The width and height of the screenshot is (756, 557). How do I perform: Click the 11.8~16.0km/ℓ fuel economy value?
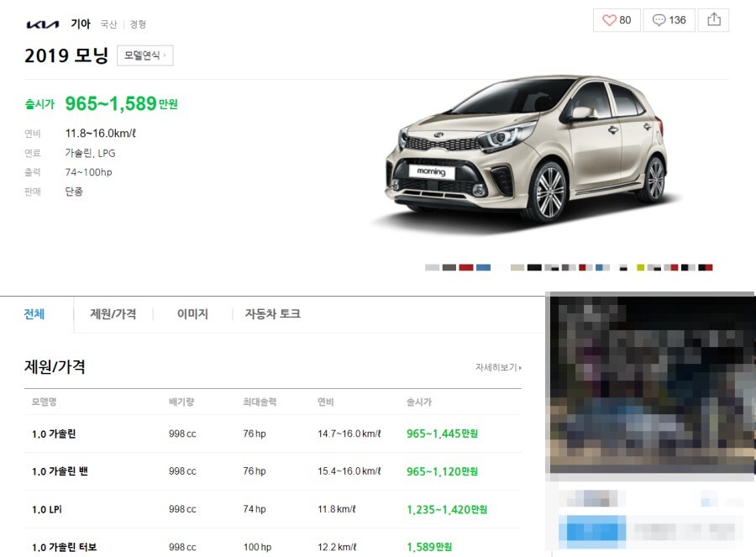pos(101,134)
